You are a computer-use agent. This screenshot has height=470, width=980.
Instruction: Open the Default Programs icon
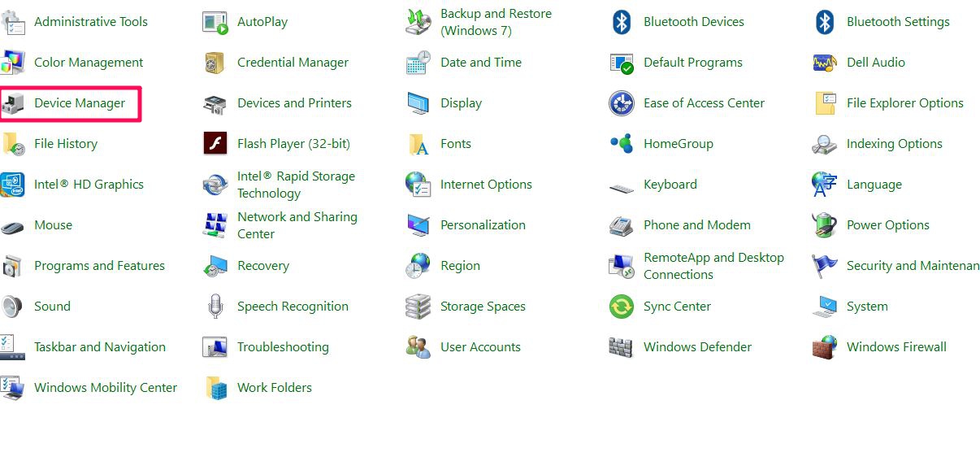[x=622, y=63]
